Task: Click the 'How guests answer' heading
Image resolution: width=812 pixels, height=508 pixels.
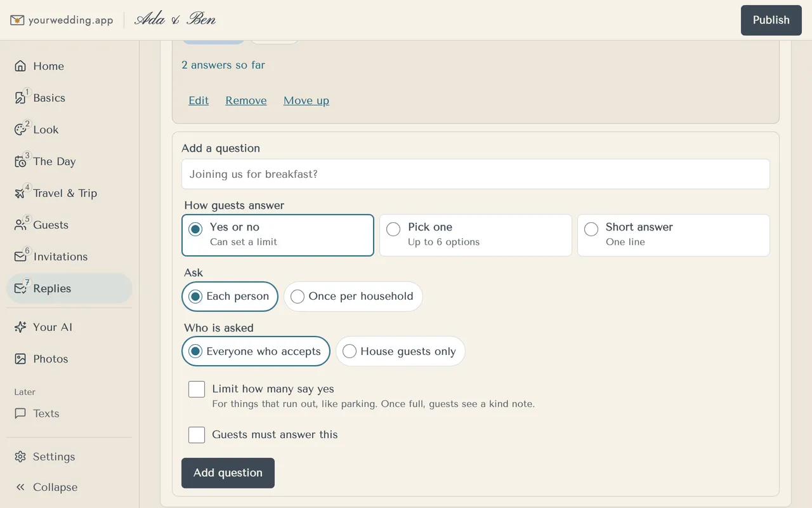Action: coord(234,205)
